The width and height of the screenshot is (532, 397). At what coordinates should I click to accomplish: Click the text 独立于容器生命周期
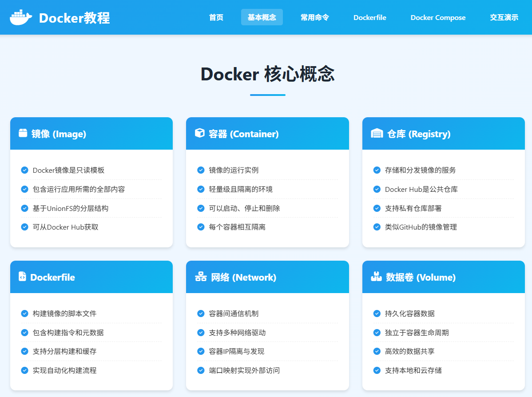pyautogui.click(x=417, y=333)
